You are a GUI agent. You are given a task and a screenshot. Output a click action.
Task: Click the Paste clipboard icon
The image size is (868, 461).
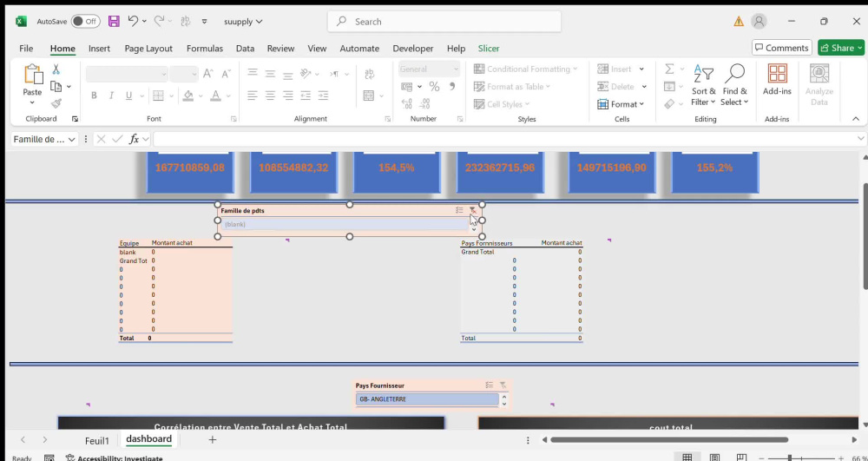point(32,74)
